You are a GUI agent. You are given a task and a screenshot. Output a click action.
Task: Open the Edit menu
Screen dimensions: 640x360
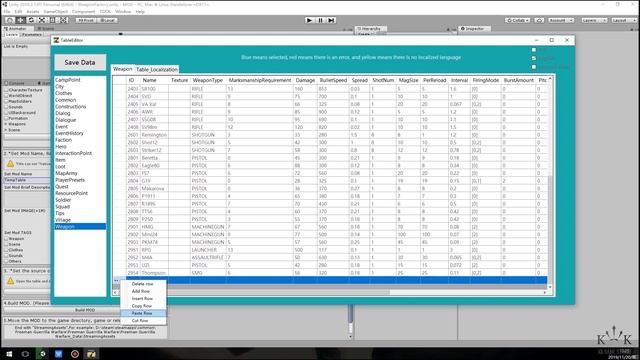click(x=18, y=11)
